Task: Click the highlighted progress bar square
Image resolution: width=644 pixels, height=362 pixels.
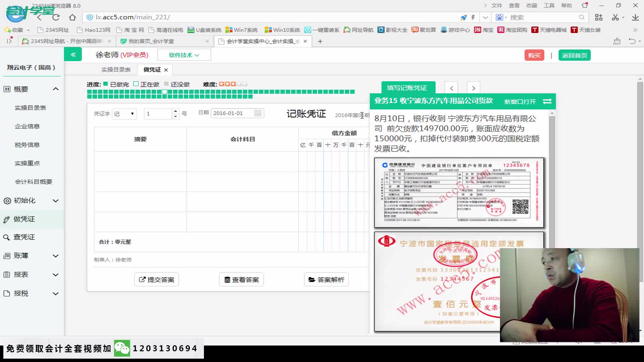Action: pos(165,92)
